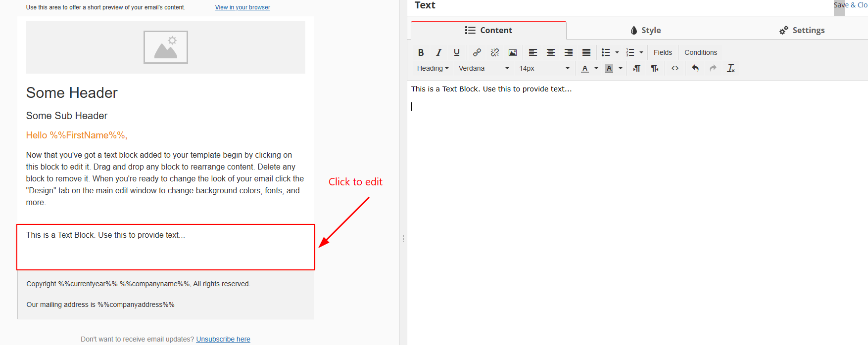The height and width of the screenshot is (345, 868).
Task: Open the View in your browser link
Action: tap(242, 7)
